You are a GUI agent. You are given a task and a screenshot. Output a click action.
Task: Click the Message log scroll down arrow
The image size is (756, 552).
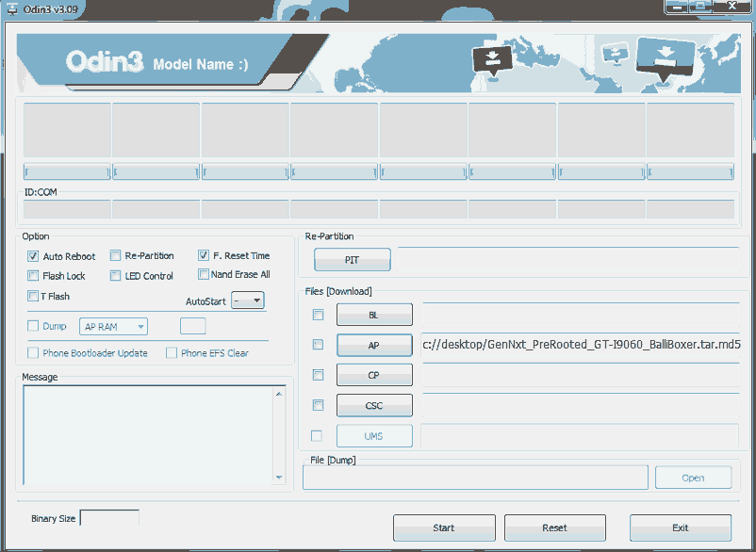pos(279,478)
